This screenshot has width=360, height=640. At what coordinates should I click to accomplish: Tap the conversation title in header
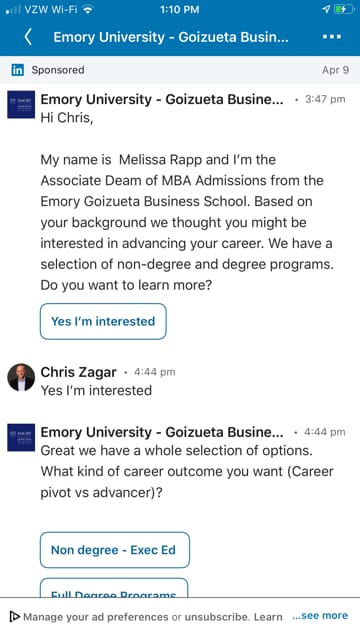171,37
